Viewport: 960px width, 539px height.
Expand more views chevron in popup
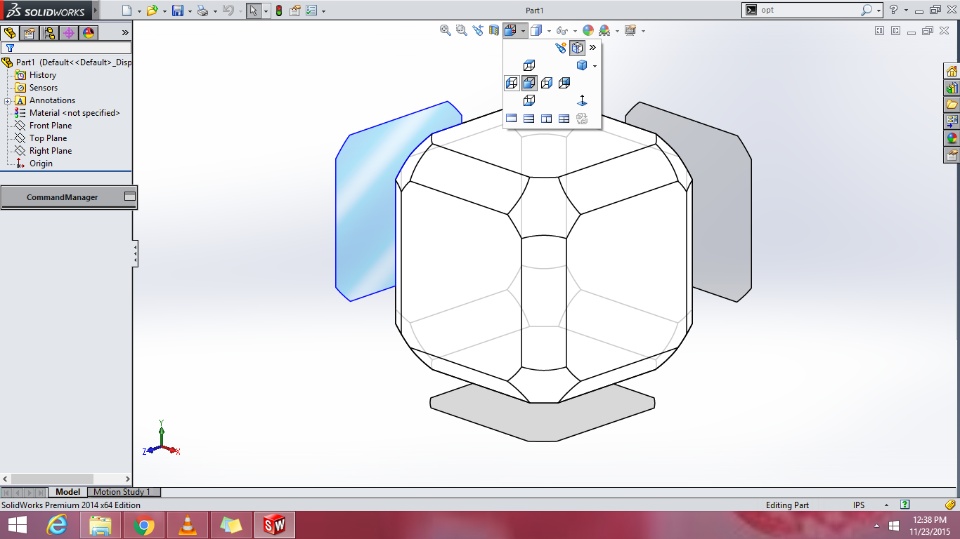(x=593, y=48)
